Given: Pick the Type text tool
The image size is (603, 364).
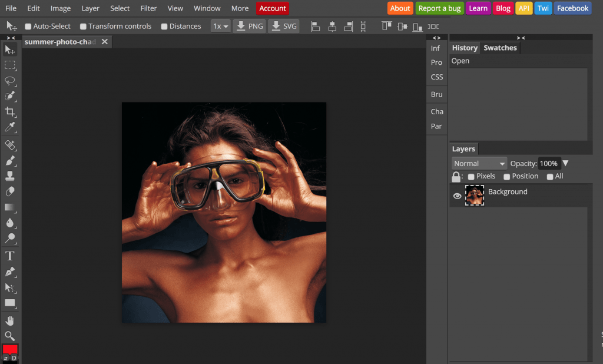Looking at the screenshot, I should [x=10, y=256].
